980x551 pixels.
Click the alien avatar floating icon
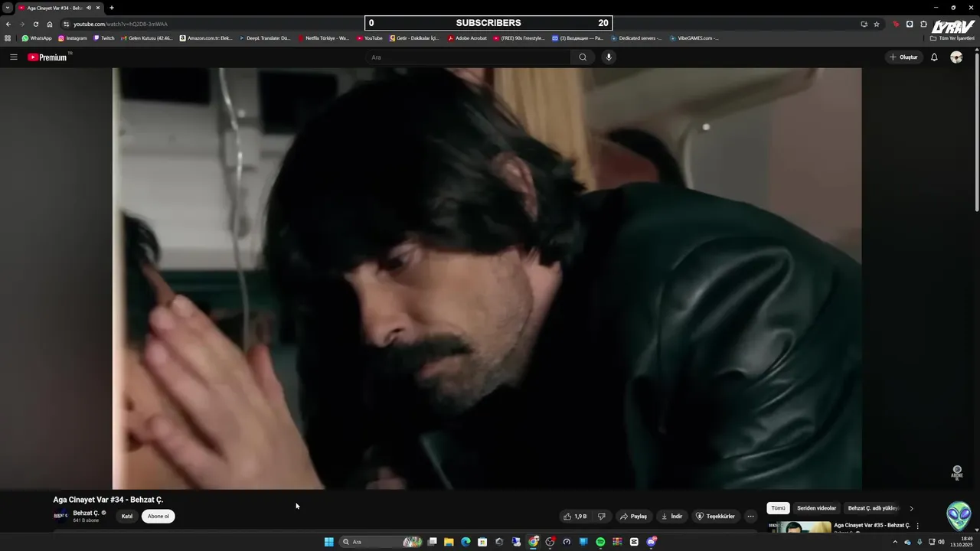click(x=959, y=516)
